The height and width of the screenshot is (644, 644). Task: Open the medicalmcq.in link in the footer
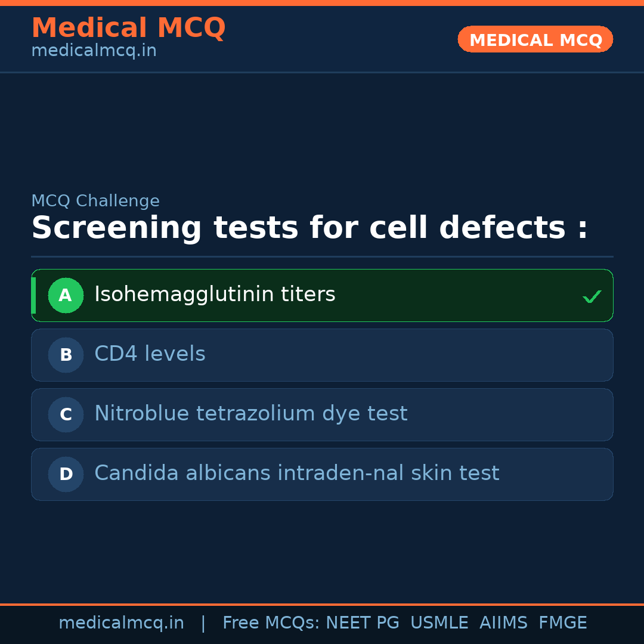coord(121,623)
